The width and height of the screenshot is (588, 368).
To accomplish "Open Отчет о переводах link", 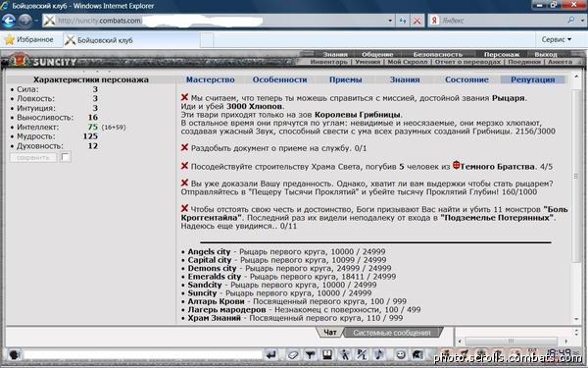I will coord(467,62).
